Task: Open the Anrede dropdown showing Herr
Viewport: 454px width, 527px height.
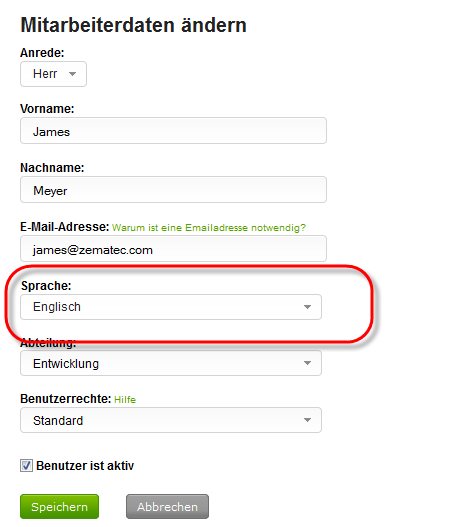Action: 53,74
